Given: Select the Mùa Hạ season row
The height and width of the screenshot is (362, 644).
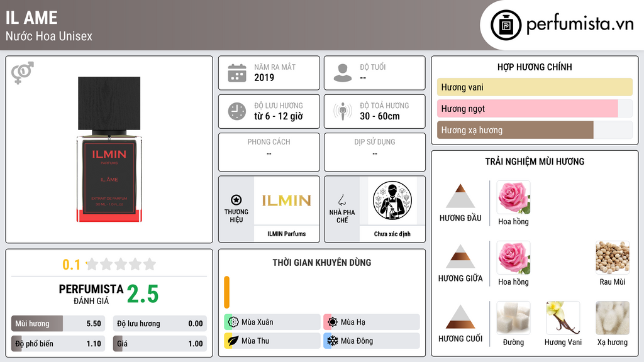Looking at the screenshot, I should tap(372, 322).
